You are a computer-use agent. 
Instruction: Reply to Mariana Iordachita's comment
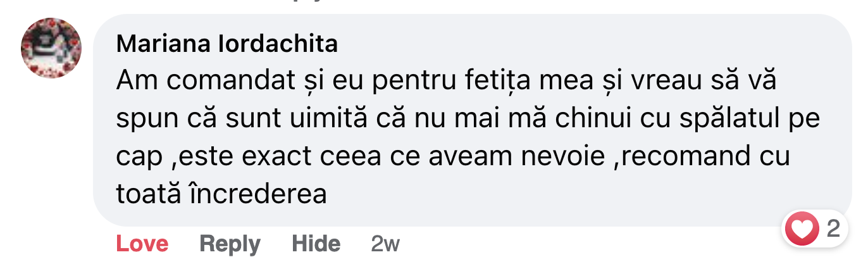(230, 244)
